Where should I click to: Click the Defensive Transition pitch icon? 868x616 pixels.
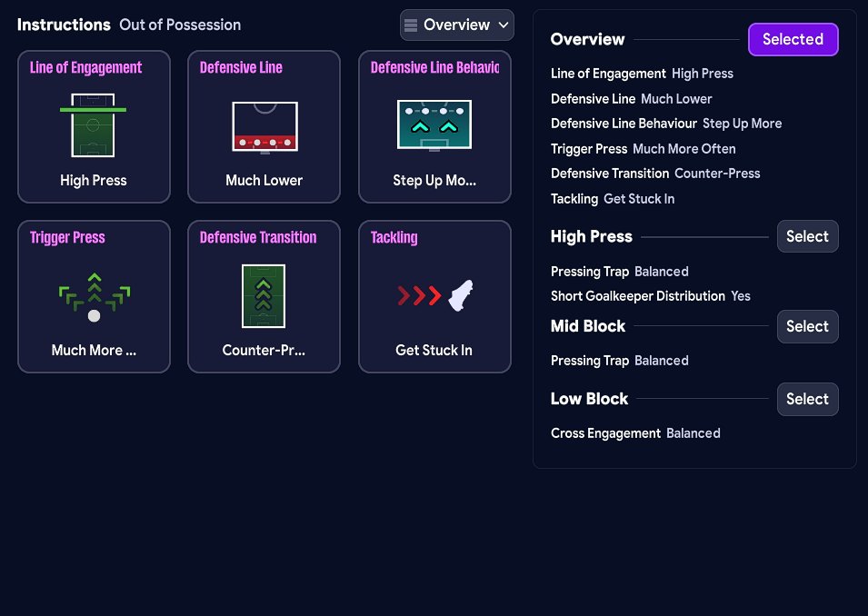264,296
